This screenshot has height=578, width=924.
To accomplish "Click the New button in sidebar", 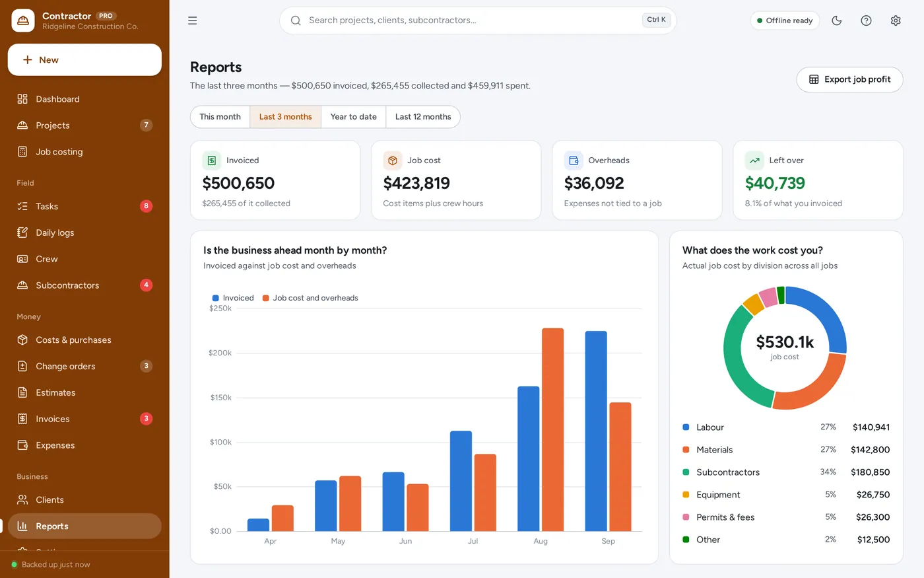I will tap(84, 60).
